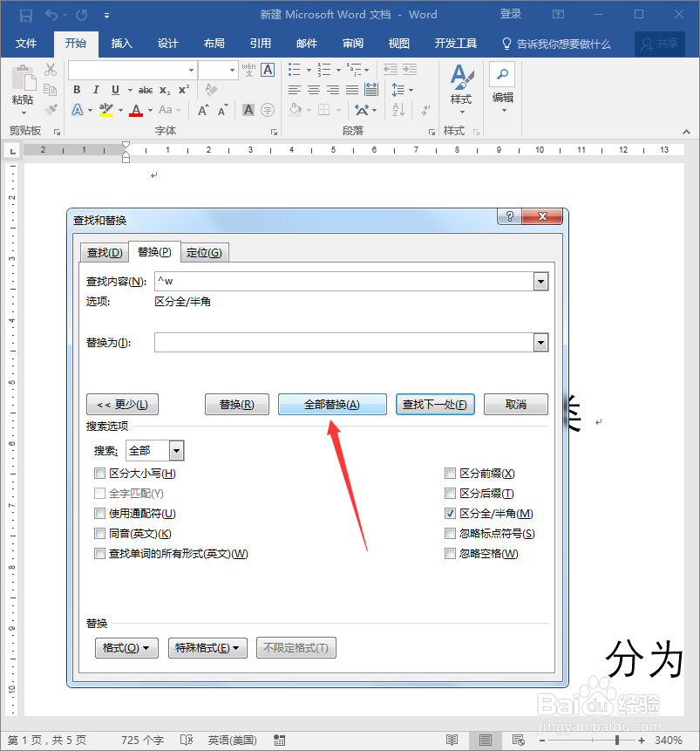This screenshot has width=700, height=751.
Task: Check 区分大小写(H) option
Action: point(99,474)
